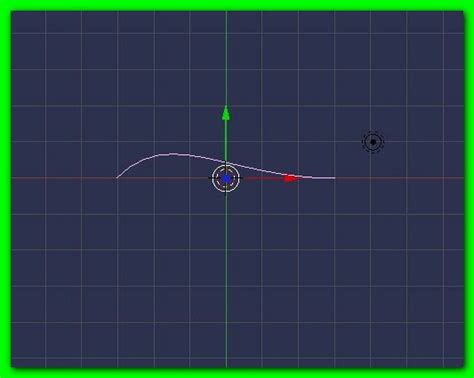The image size is (474, 378).
Task: Click the green Y-axis arrow handle
Action: tap(226, 113)
